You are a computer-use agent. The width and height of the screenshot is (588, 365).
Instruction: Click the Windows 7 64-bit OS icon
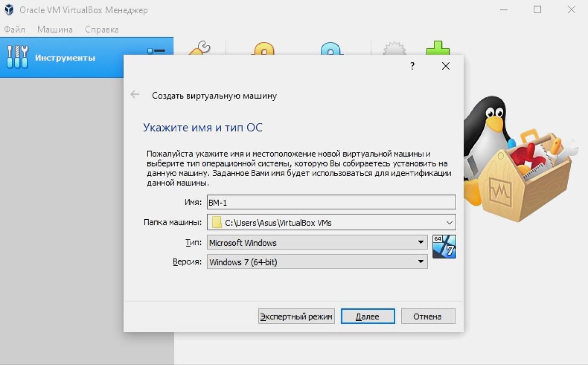tap(444, 246)
